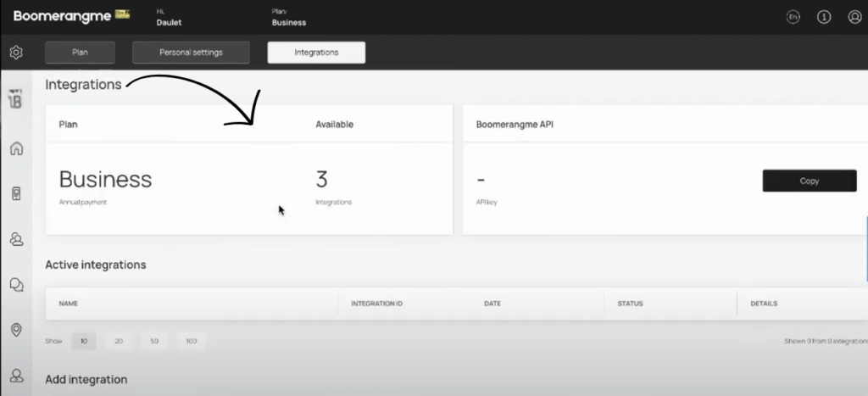Viewport: 868px width, 396px height.
Task: Click the DETAILS column header
Action: [764, 304]
